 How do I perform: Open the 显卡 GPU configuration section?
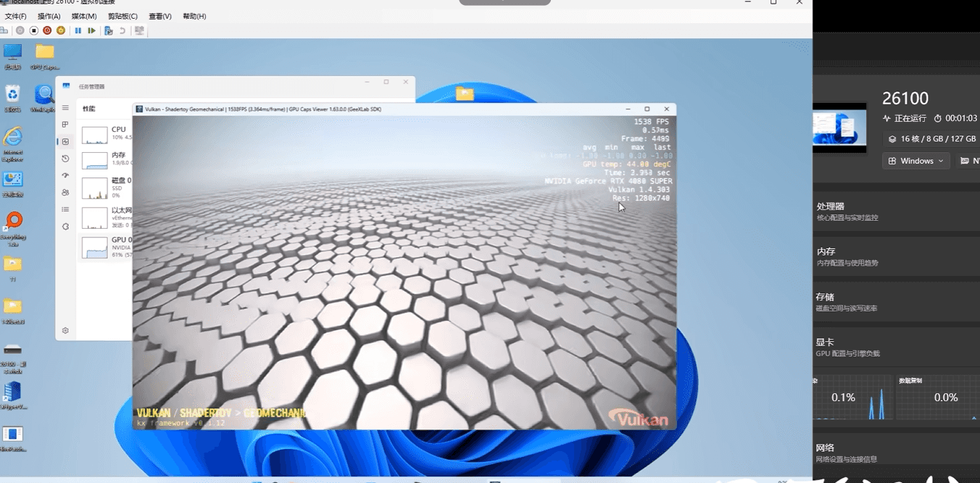(896, 347)
